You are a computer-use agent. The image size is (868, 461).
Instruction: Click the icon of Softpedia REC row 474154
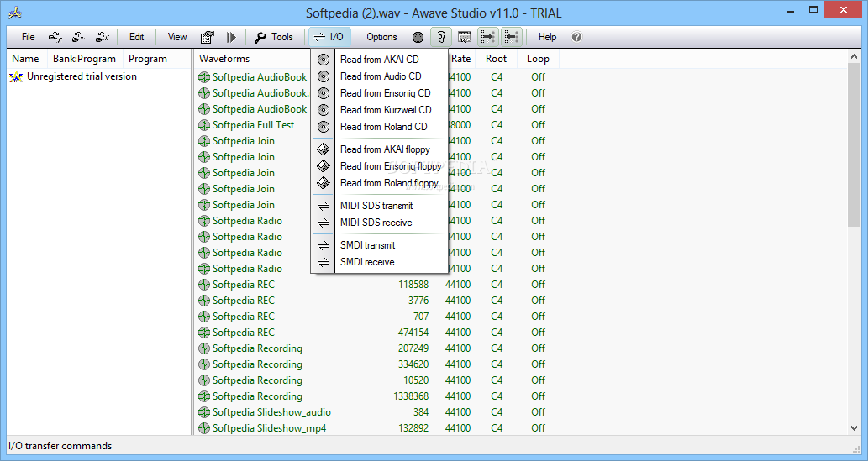click(204, 333)
